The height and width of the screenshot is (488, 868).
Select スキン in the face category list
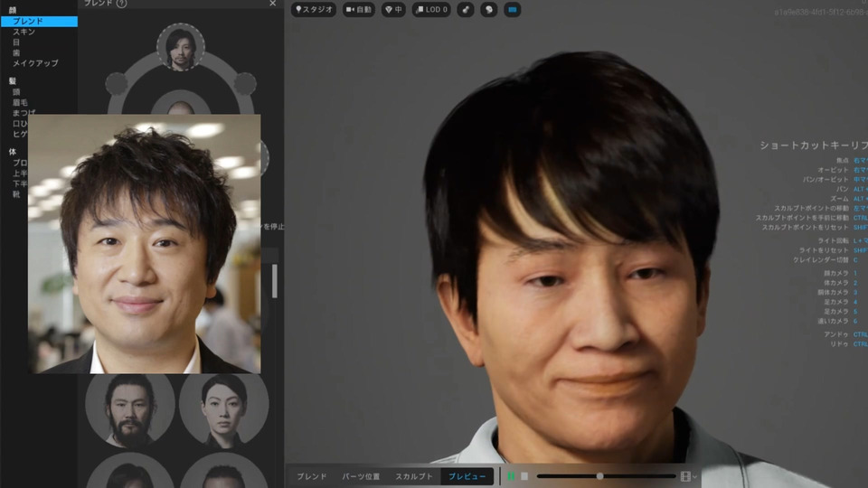24,32
